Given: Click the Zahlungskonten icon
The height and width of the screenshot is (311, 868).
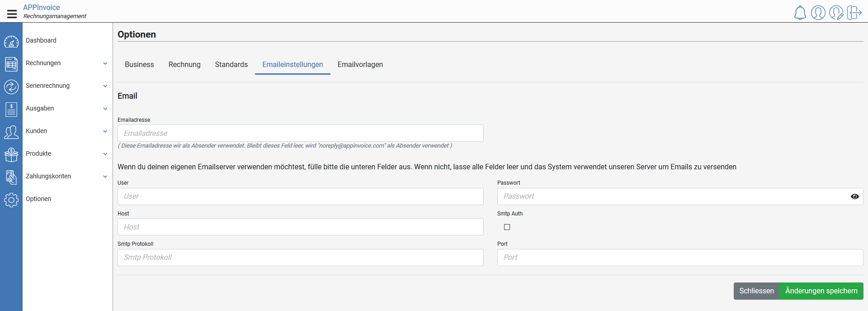Looking at the screenshot, I should point(11,177).
